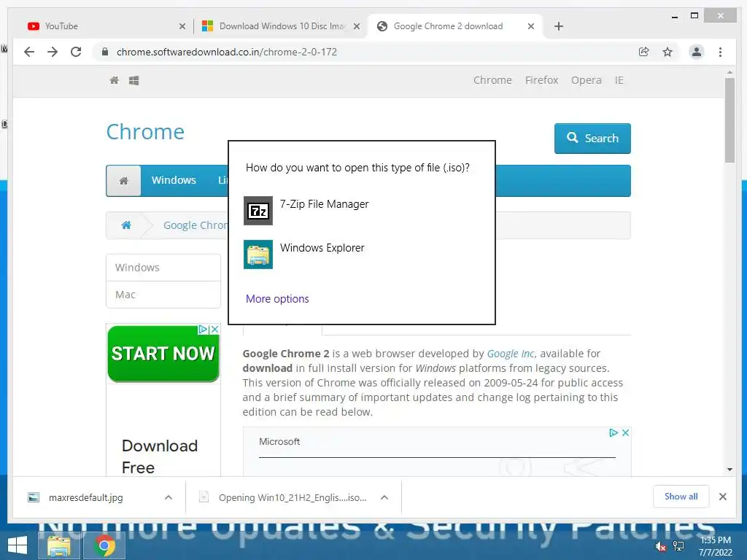This screenshot has width=747, height=560.
Task: Open the Google Inc link in description
Action: tap(511, 354)
